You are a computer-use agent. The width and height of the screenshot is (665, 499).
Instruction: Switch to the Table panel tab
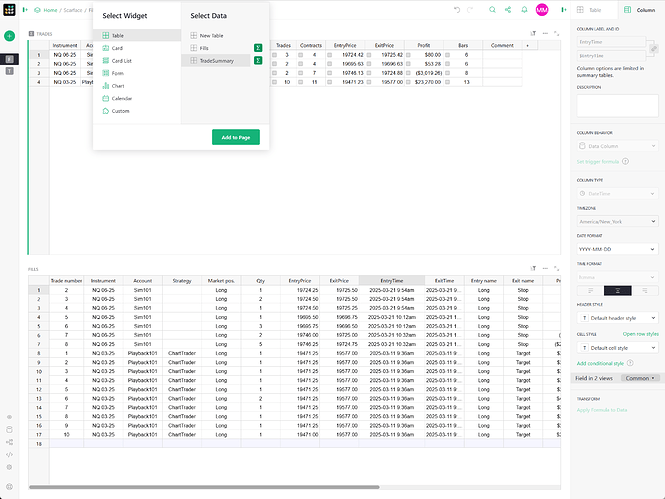pyautogui.click(x=595, y=10)
